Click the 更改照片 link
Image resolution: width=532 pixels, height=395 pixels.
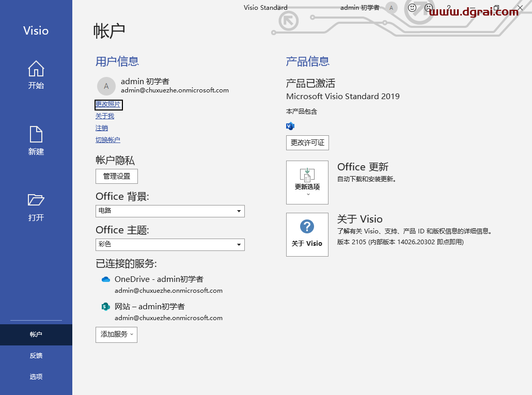point(108,104)
